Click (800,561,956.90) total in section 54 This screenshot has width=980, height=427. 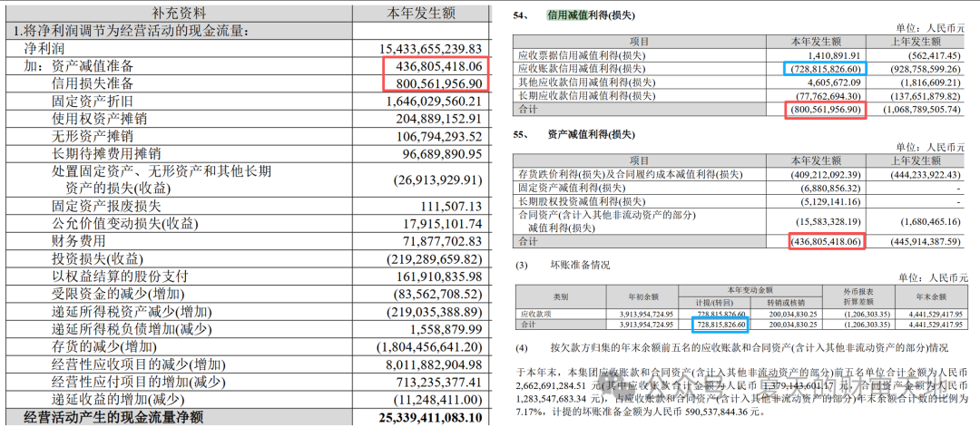tap(827, 110)
